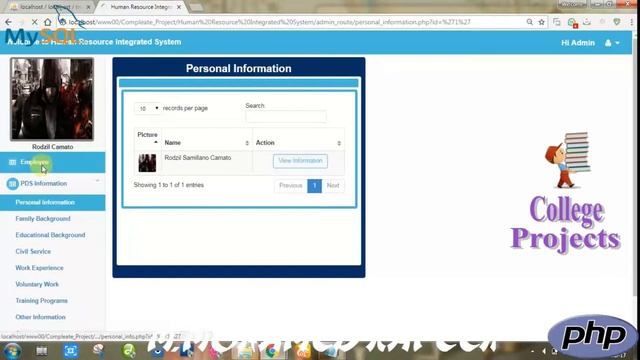The width and height of the screenshot is (640, 360).
Task: Focus the Search input field
Action: (286, 117)
